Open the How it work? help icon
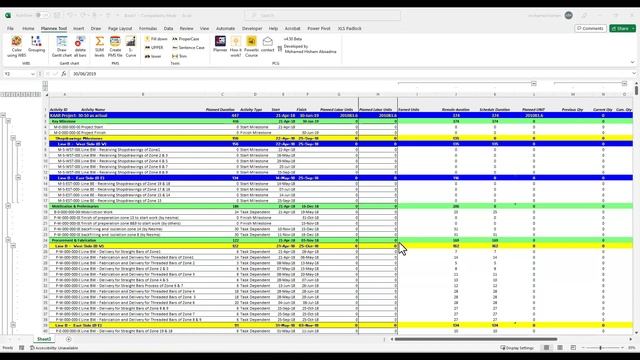This screenshot has width=640, height=360. pos(236,46)
